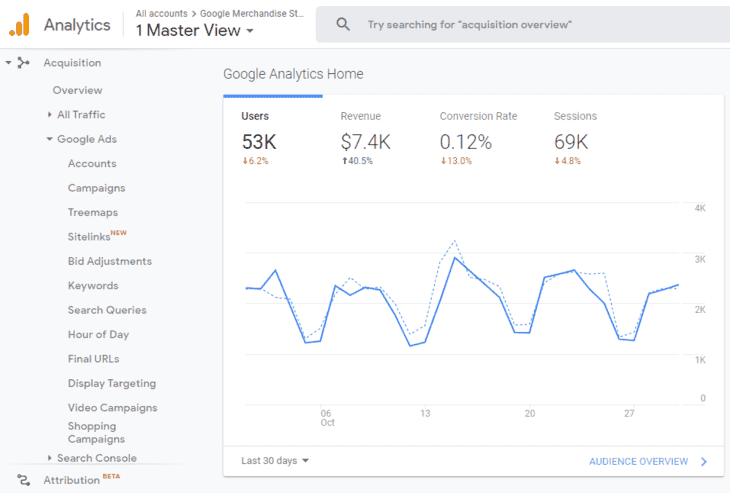The height and width of the screenshot is (493, 730).
Task: Click the 13.0% change indicator
Action: (x=456, y=161)
